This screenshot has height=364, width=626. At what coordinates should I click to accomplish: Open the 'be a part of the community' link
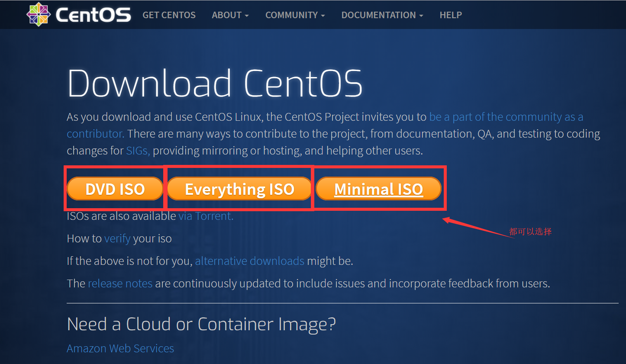(505, 116)
